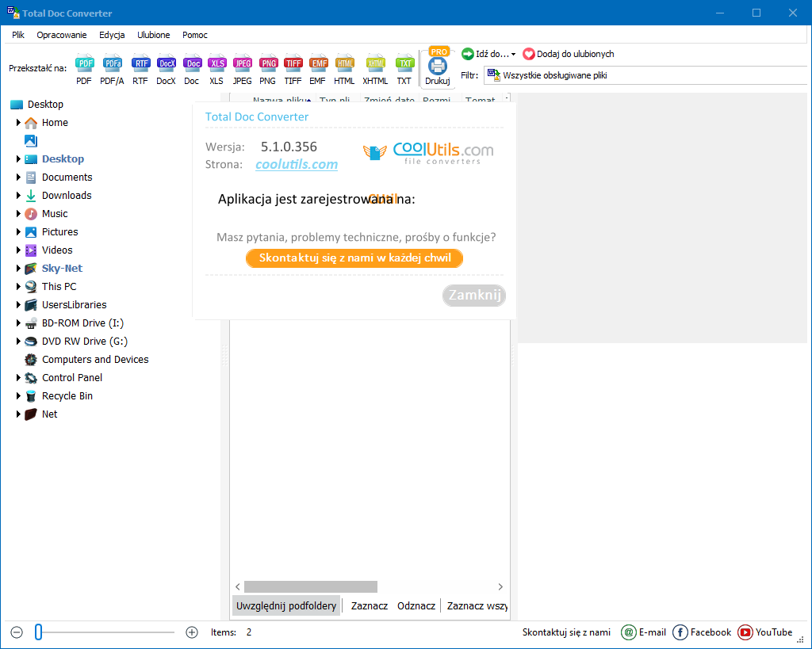Viewport: 812px width, 649px height.
Task: Open the Pomoc menu
Action: pos(195,35)
